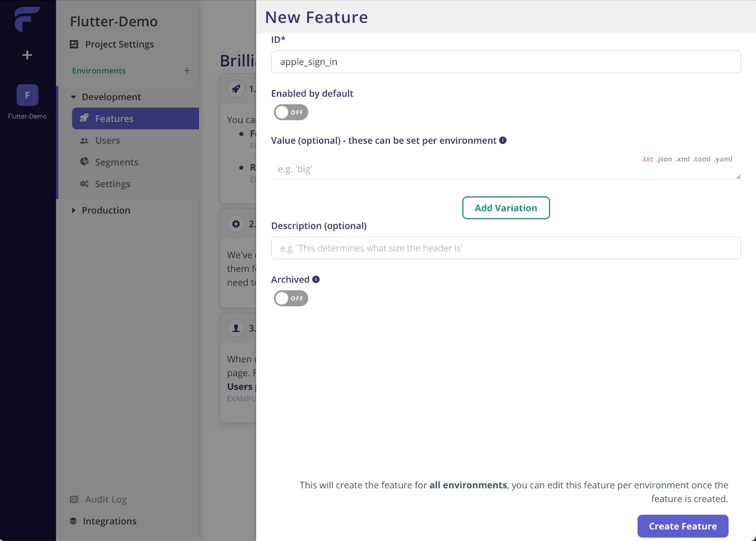The height and width of the screenshot is (541, 756).
Task: Select the Flutter-Demo project avatar
Action: point(27,95)
